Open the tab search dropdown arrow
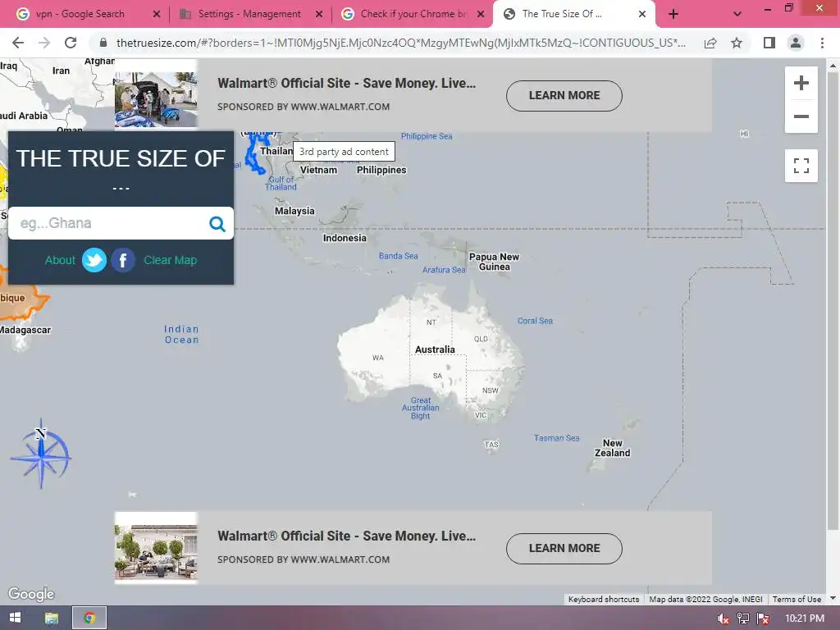840x630 pixels. click(737, 14)
